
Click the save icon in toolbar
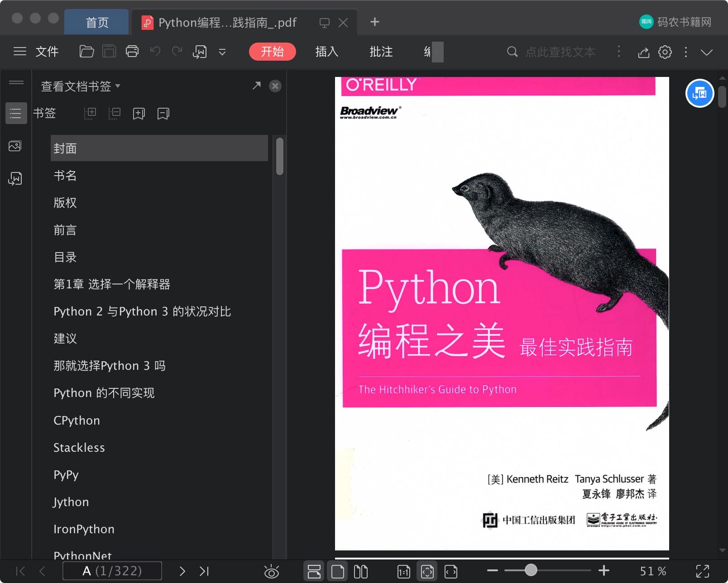[109, 52]
